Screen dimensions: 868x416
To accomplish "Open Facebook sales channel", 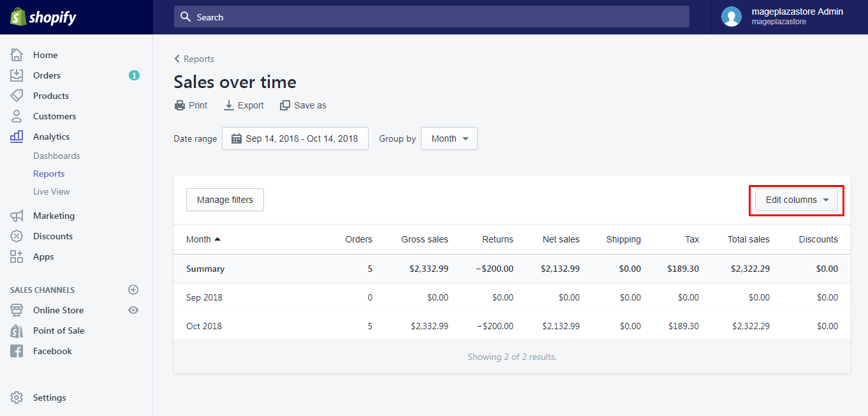I will point(52,351).
